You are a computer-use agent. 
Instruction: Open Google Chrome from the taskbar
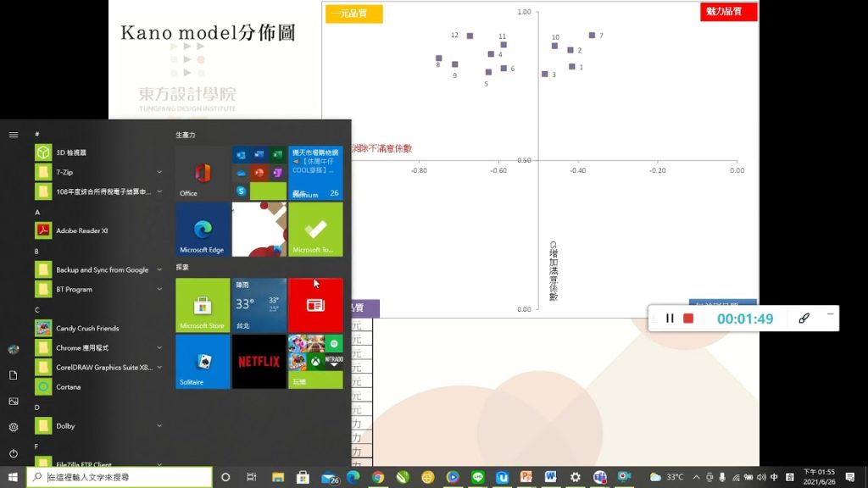pos(378,477)
